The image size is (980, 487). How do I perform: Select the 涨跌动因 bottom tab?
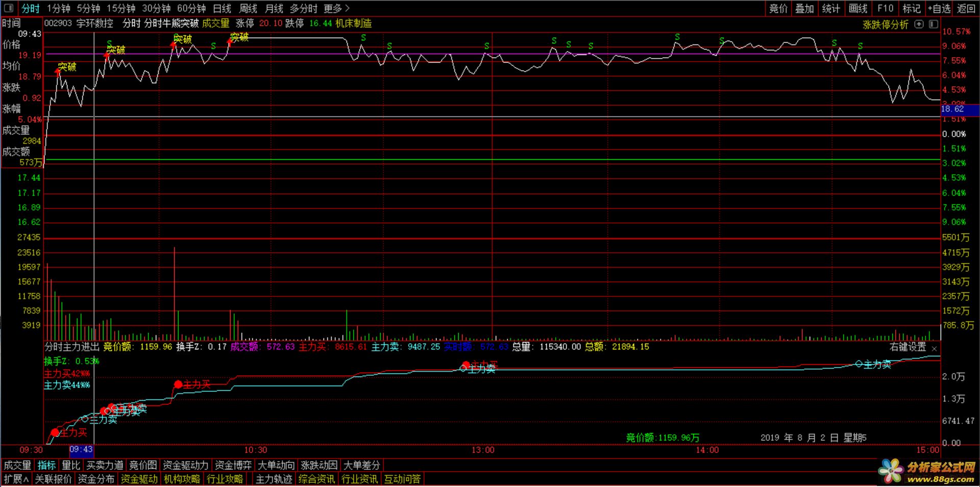pyautogui.click(x=319, y=465)
